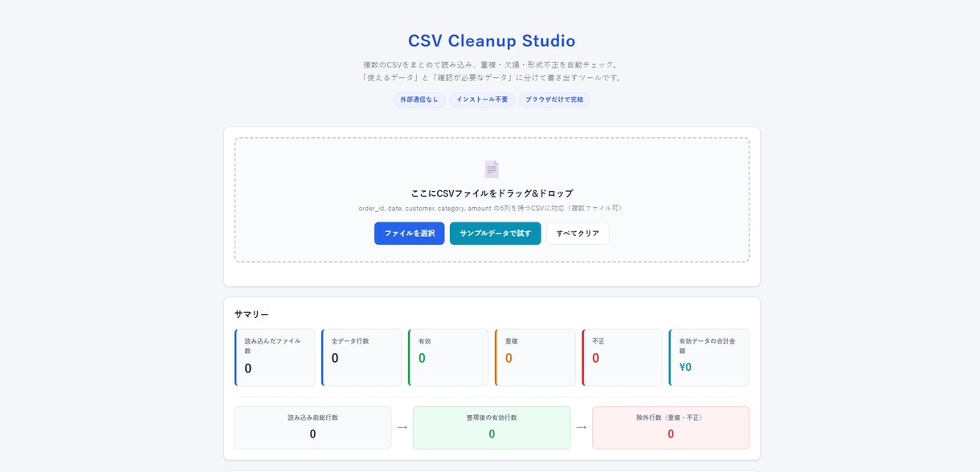The image size is (980, 472).
Task: Click the ここにCSVファイルをドラッグ&ドロップ text
Action: coord(492,193)
